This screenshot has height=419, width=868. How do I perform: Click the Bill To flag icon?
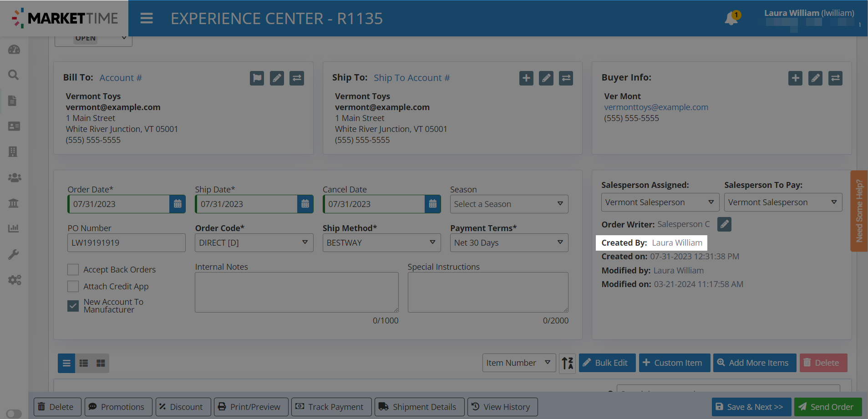click(x=257, y=78)
